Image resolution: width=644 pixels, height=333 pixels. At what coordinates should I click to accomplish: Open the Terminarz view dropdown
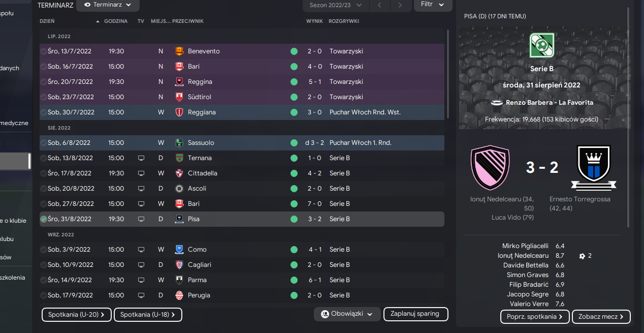pos(108,5)
